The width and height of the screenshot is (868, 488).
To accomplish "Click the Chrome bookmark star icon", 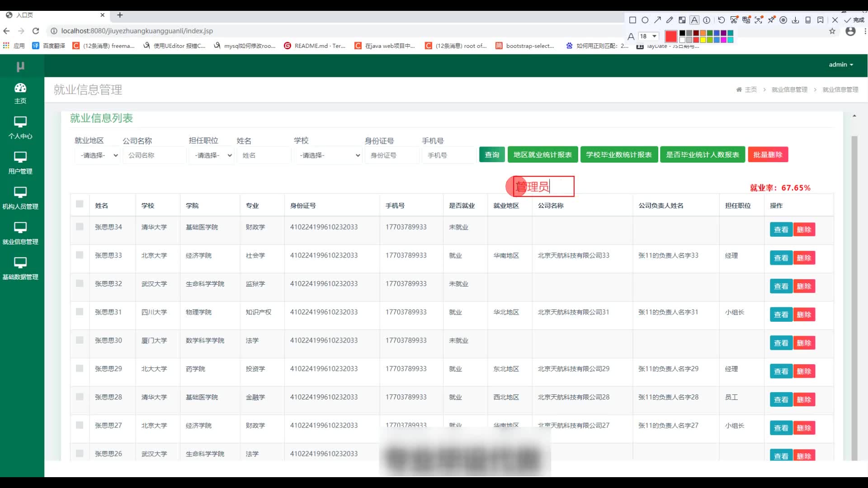I will coord(832,31).
